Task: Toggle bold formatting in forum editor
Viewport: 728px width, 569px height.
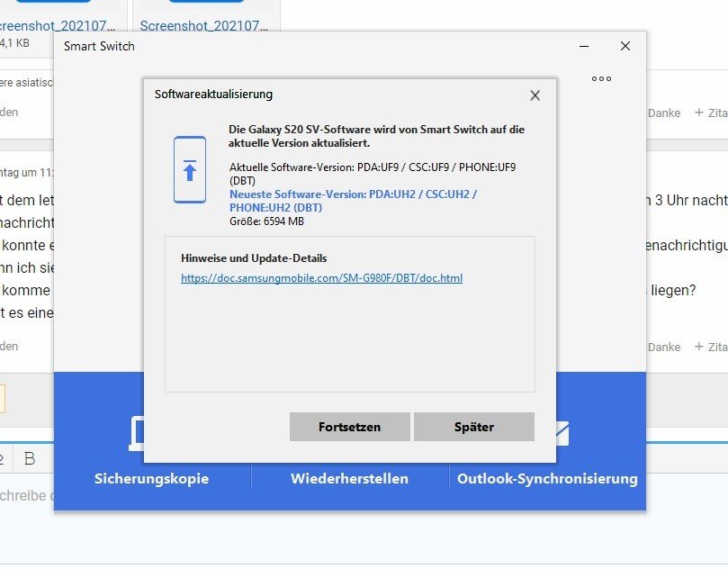Action: (30, 458)
